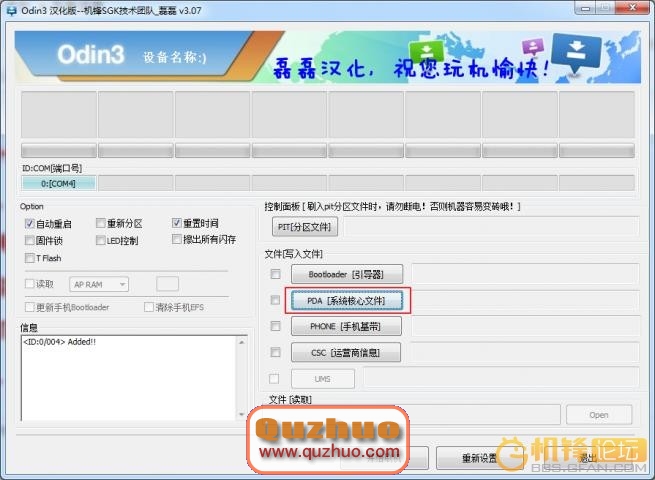Click the small box next to AP RAM
Image resolution: width=655 pixels, height=480 pixels.
(168, 284)
